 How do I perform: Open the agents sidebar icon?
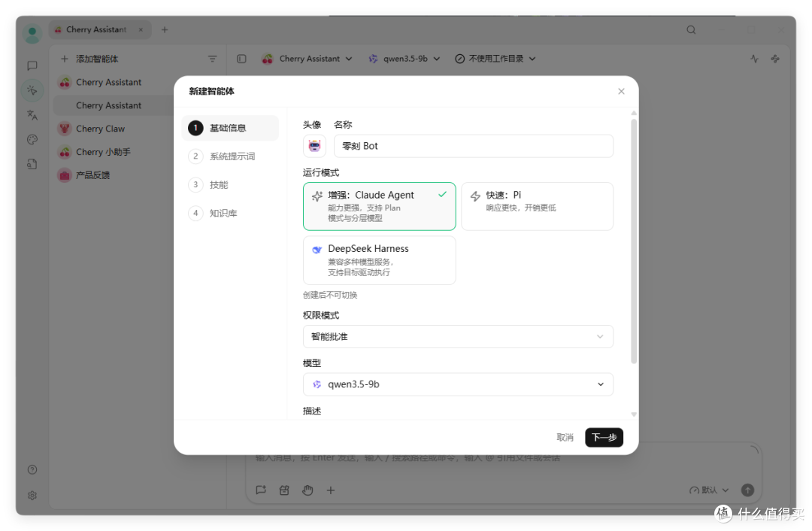coord(32,90)
